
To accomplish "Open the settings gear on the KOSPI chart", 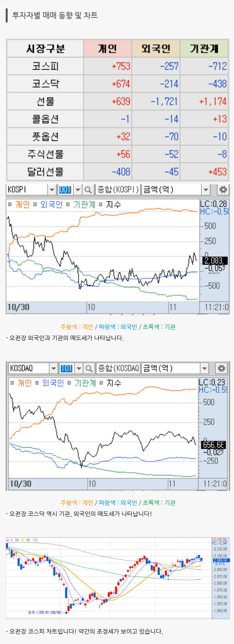I will [223, 190].
